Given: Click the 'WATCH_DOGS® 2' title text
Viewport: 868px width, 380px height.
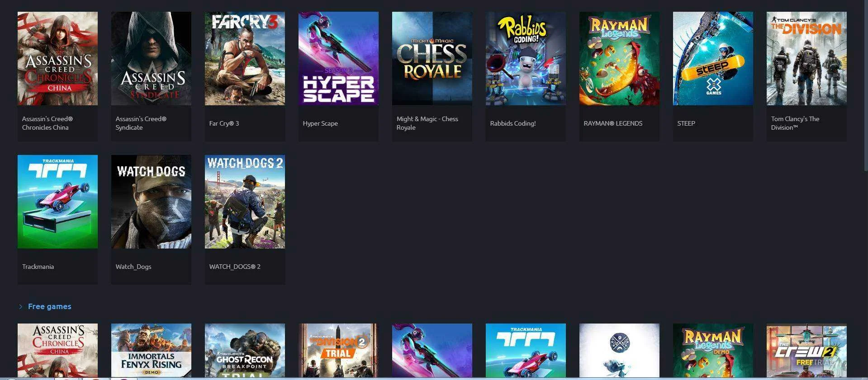Looking at the screenshot, I should (x=235, y=267).
